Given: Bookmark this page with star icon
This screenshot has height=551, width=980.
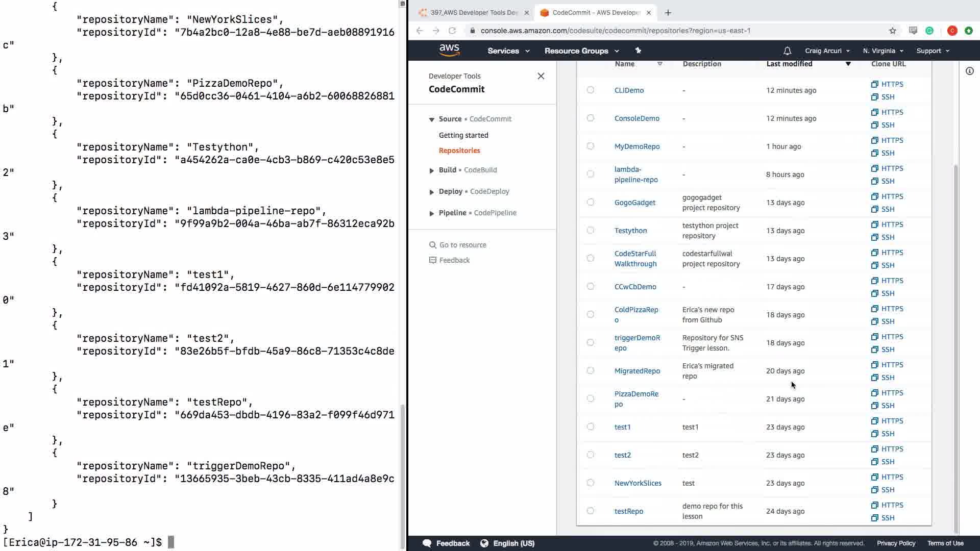Looking at the screenshot, I should click(892, 31).
